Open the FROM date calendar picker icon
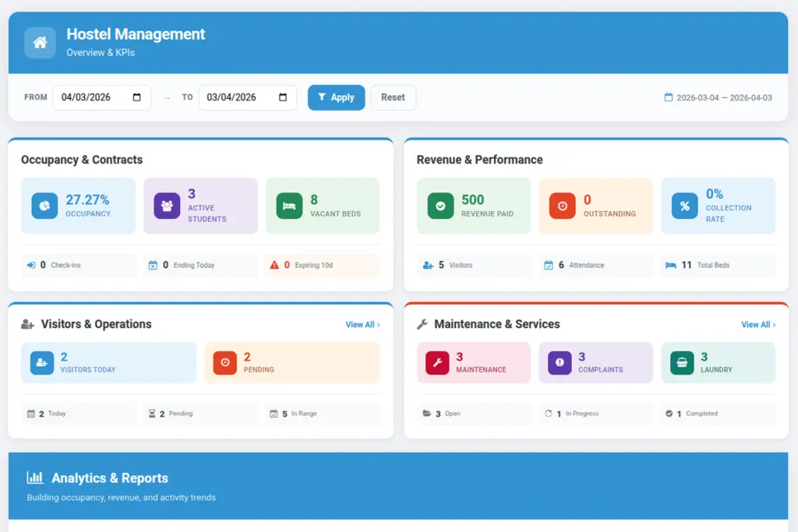The height and width of the screenshot is (532, 798). point(136,97)
